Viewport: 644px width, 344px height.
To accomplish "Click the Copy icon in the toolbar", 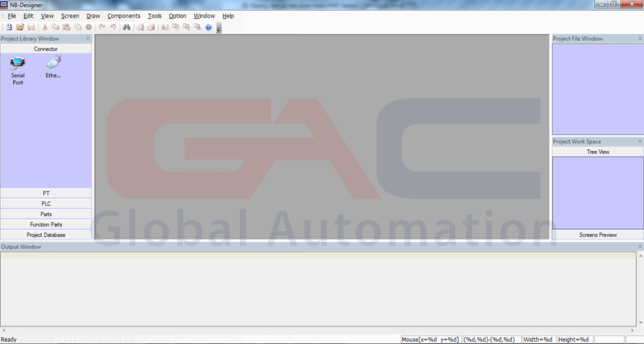I will (55, 27).
